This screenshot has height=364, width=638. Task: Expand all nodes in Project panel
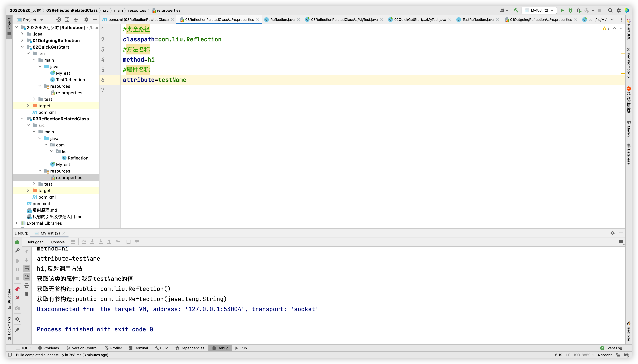coord(67,20)
